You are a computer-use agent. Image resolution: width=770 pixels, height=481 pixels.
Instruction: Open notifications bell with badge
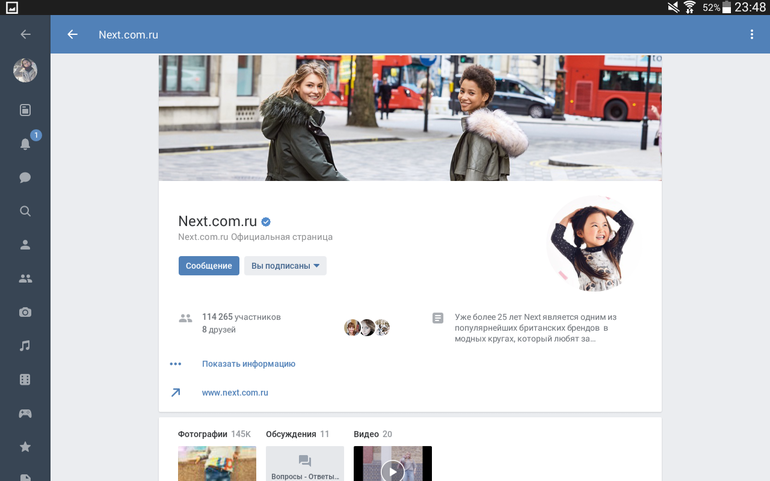25,143
